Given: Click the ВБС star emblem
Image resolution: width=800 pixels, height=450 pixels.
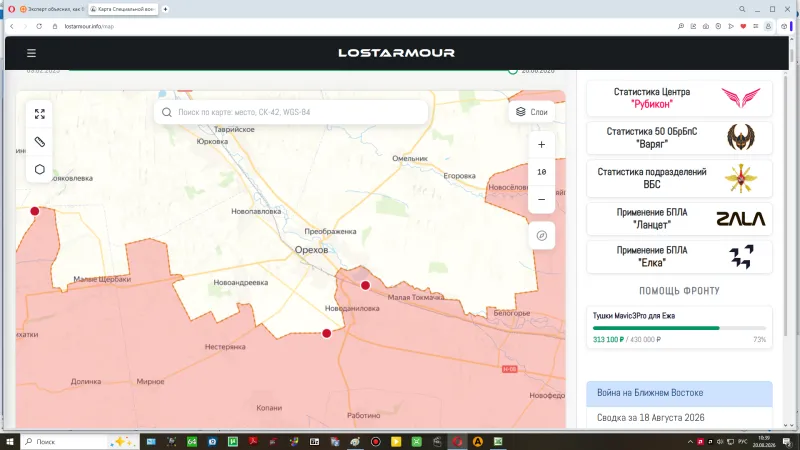Looking at the screenshot, I should (741, 178).
